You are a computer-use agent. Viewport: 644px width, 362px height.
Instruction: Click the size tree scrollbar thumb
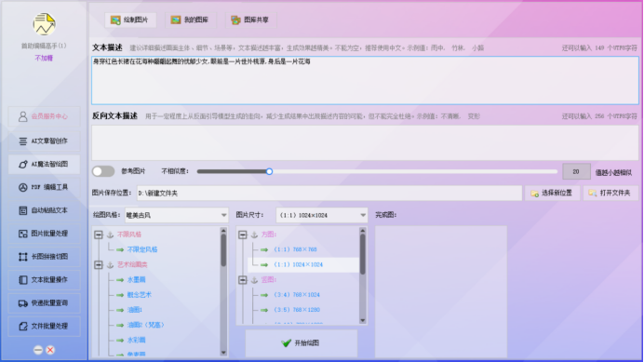coord(363,253)
